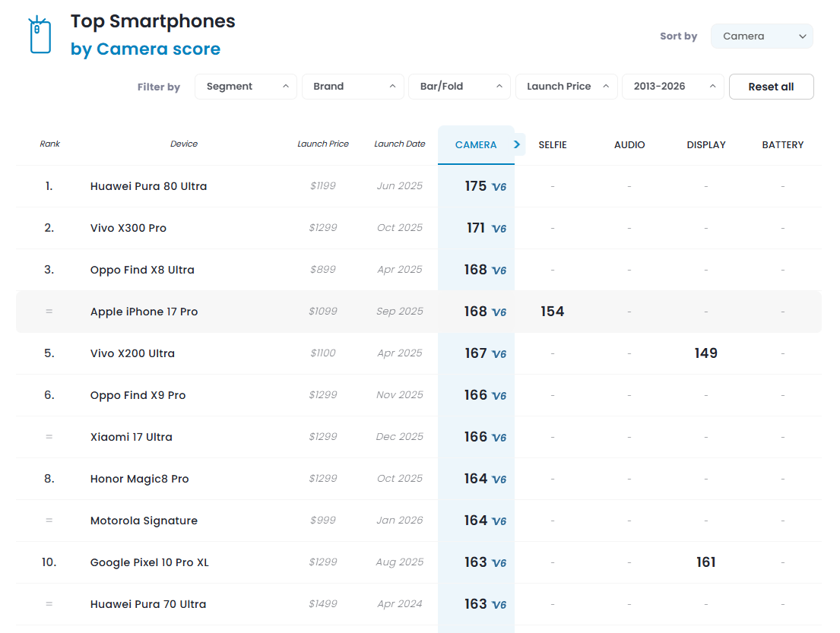840x633 pixels.
Task: Open Vivo X300 Pro device link
Action: [x=128, y=228]
